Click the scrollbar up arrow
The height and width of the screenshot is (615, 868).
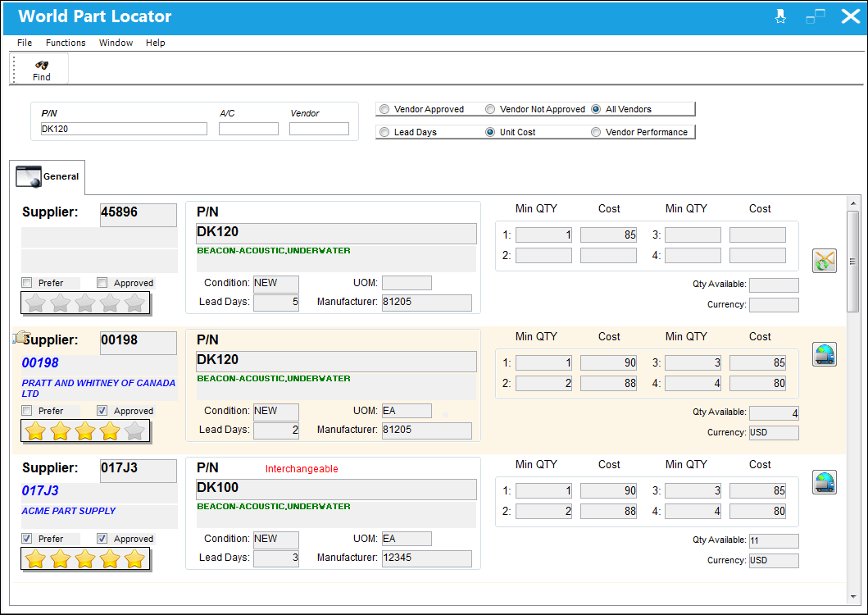point(853,204)
